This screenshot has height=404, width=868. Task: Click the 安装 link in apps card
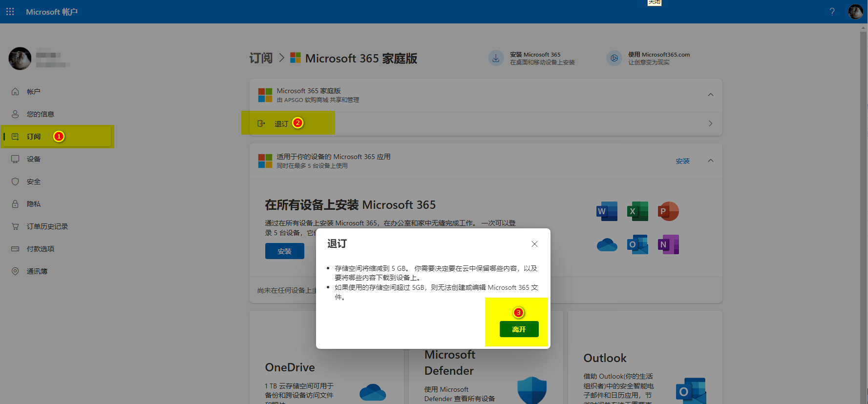pos(682,161)
